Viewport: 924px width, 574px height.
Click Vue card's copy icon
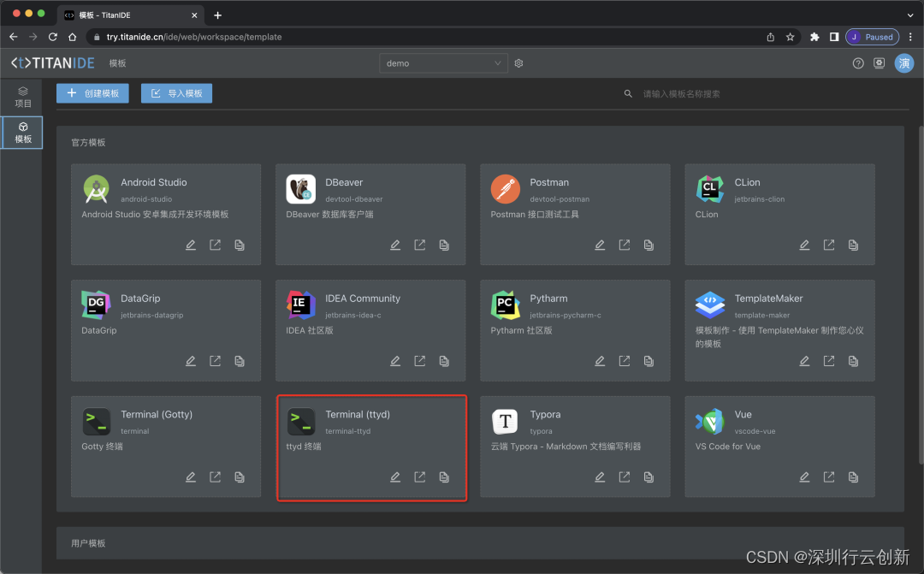click(x=853, y=476)
